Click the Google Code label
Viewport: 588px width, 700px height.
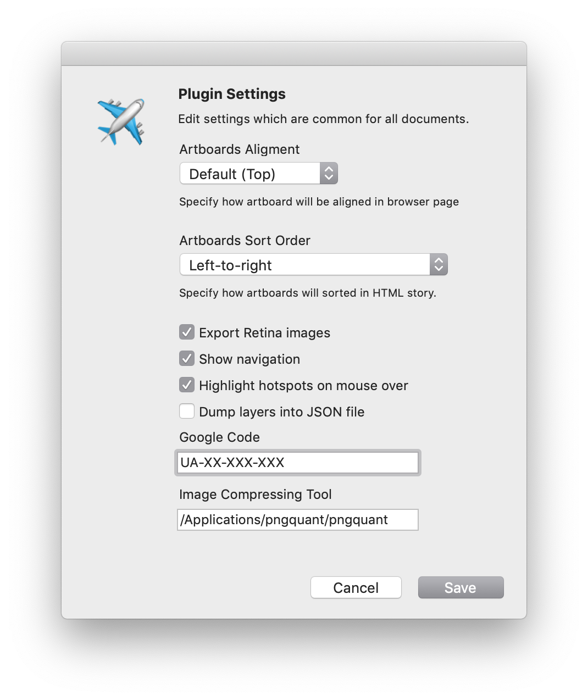coord(220,437)
